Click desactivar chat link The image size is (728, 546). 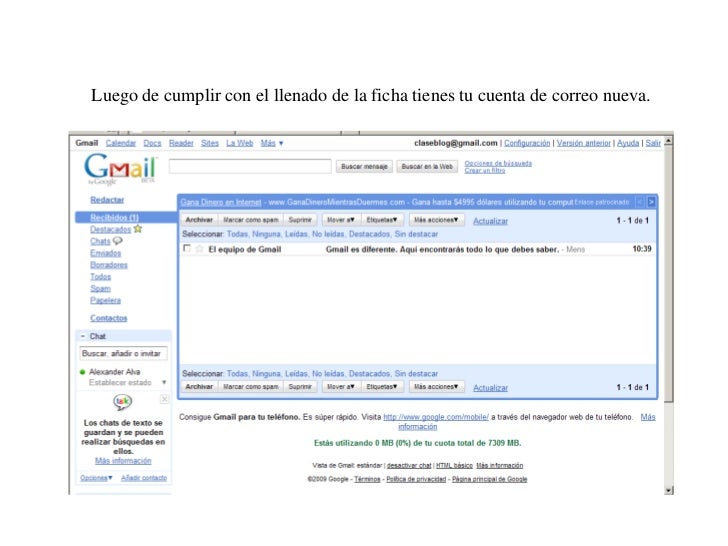click(x=409, y=465)
